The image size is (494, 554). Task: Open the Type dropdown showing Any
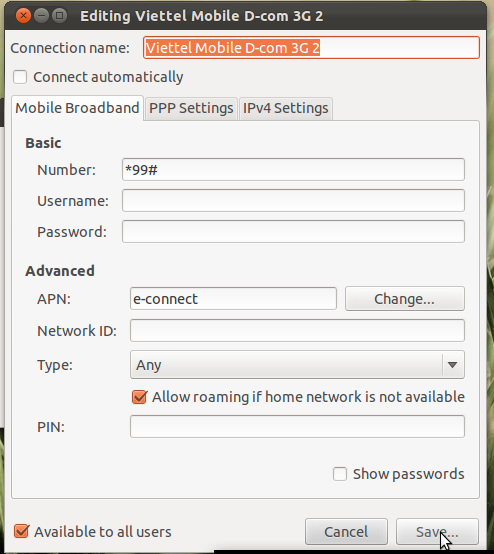tap(297, 365)
